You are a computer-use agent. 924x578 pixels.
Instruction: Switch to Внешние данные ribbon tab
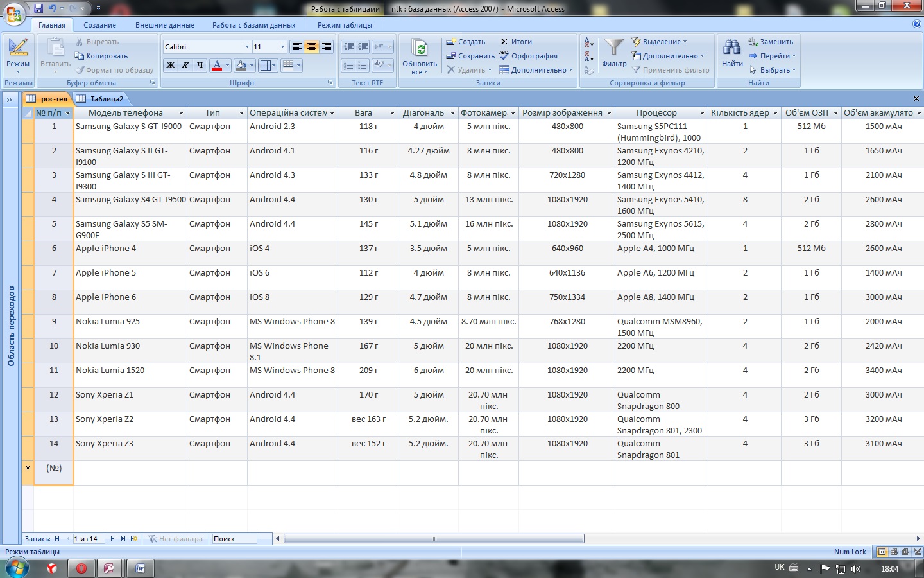tap(165, 25)
